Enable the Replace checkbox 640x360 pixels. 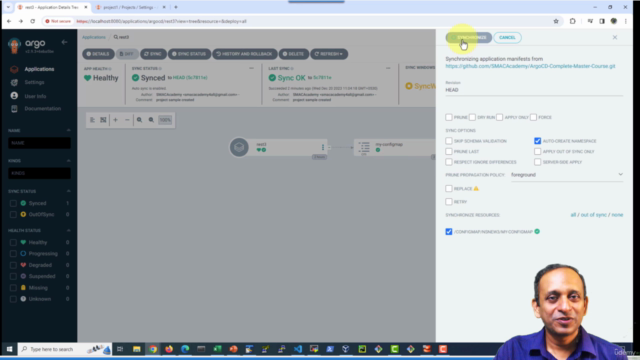pyautogui.click(x=449, y=189)
